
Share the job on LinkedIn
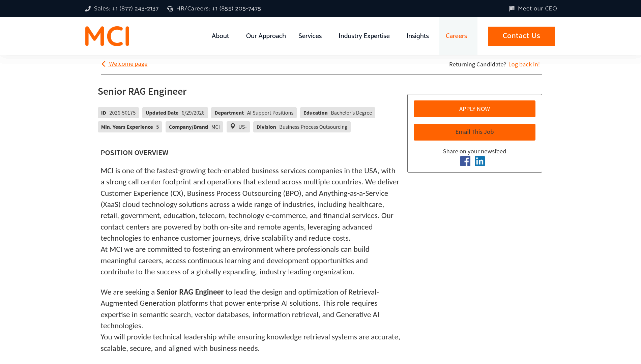[480, 161]
